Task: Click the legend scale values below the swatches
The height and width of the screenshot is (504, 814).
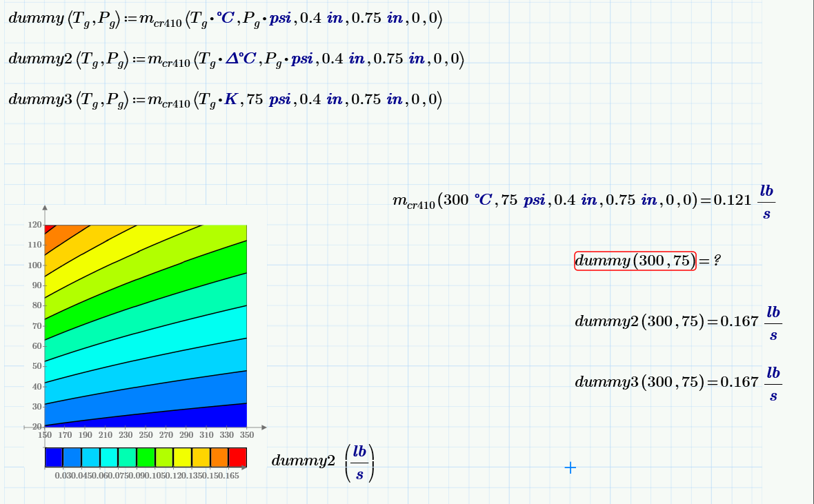Action: [x=147, y=476]
